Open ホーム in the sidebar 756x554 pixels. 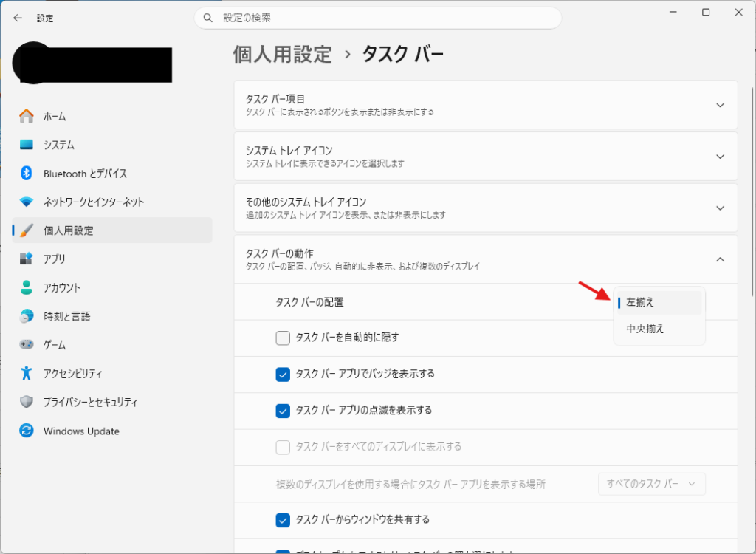pos(112,116)
